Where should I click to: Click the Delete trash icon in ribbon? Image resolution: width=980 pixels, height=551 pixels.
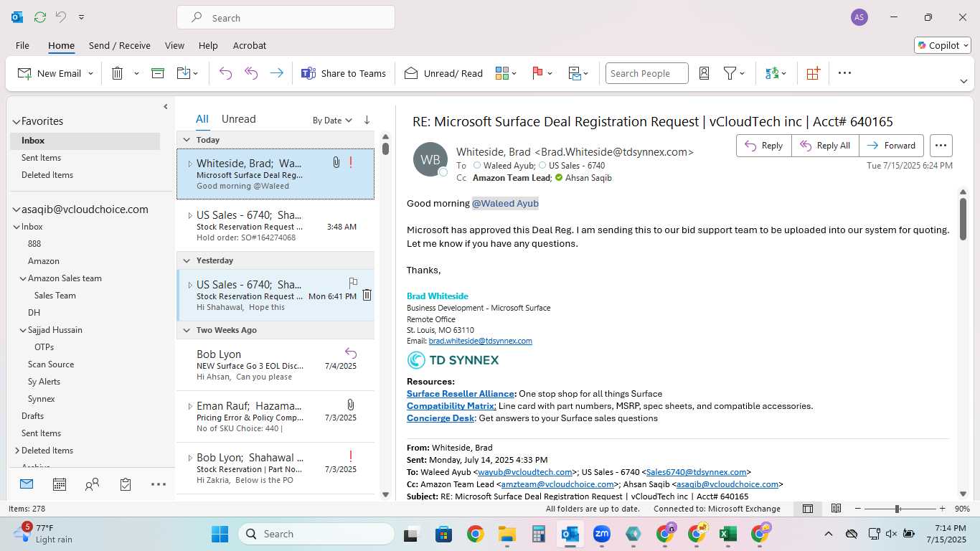118,73
